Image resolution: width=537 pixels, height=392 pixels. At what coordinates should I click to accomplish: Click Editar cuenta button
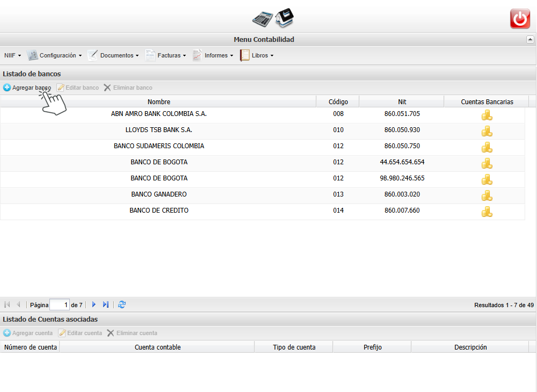[80, 333]
